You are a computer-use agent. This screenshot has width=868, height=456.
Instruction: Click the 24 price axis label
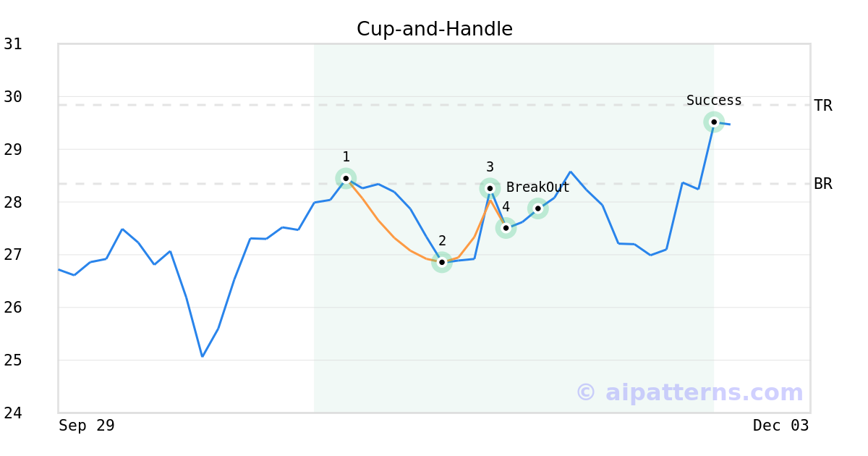[x=13, y=413]
